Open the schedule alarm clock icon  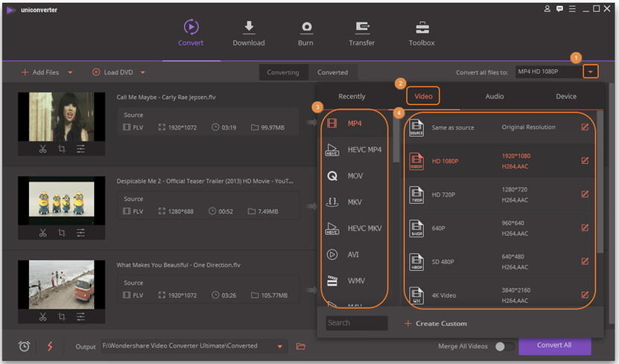[24, 346]
